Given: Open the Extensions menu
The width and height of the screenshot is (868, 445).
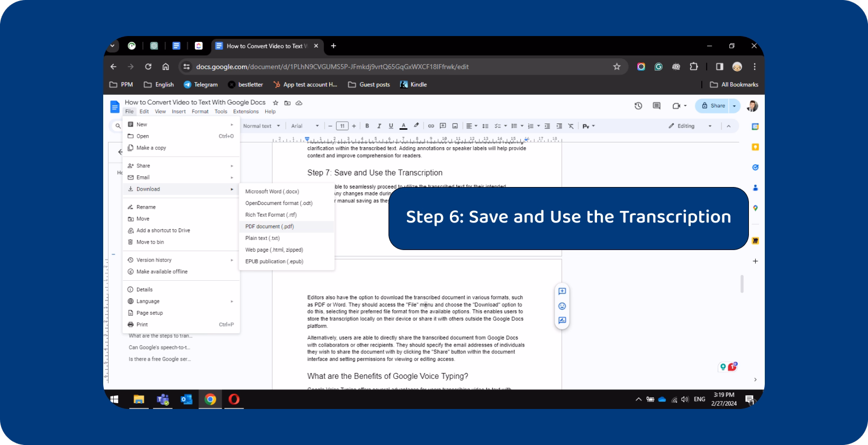Looking at the screenshot, I should [246, 112].
